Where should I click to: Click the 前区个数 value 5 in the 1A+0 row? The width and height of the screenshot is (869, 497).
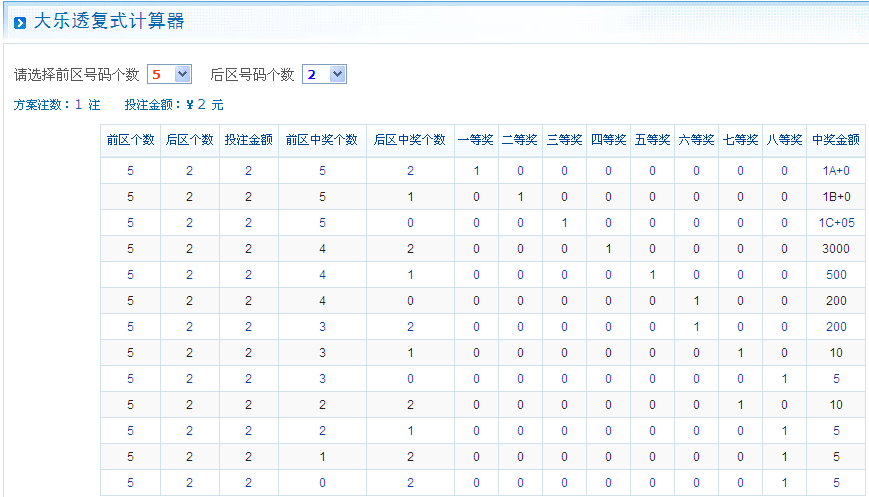(x=130, y=171)
